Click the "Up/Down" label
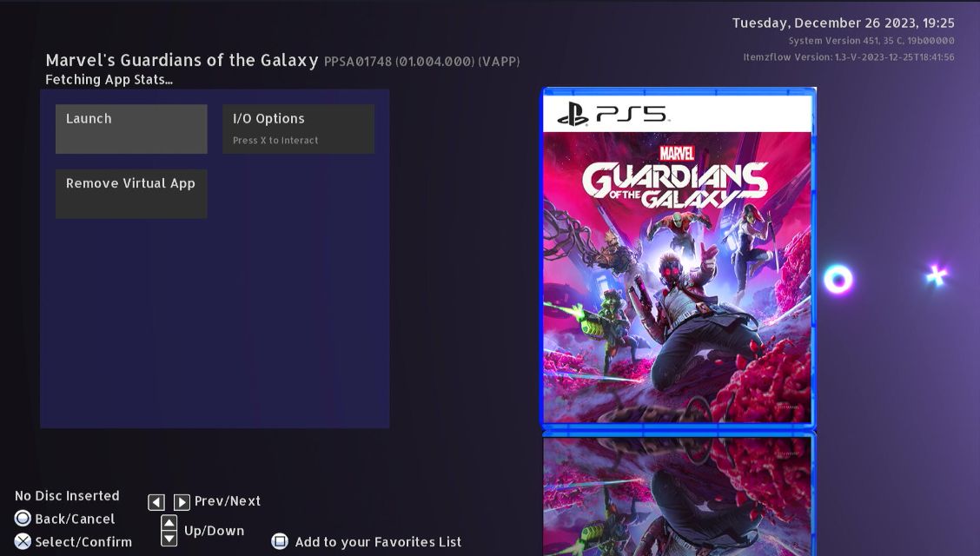Screen dimensions: 980x556 [x=215, y=531]
